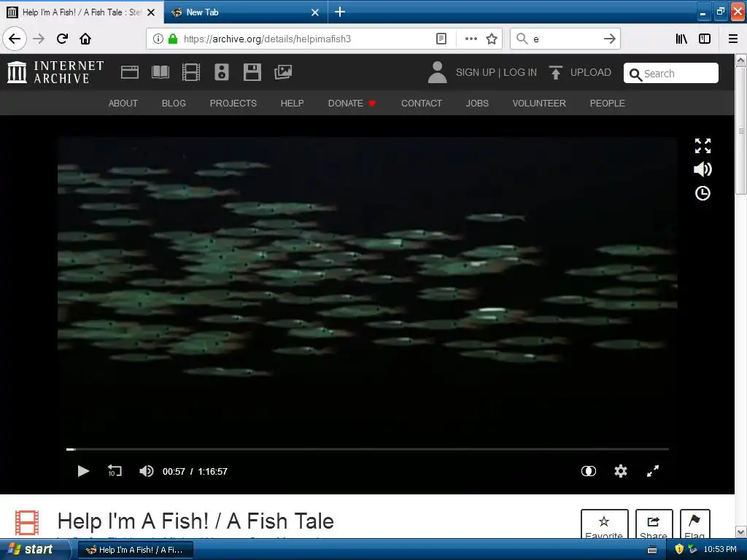Enter fullscreen from the control bar
Viewport: 747px width, 560px height.
tap(653, 471)
